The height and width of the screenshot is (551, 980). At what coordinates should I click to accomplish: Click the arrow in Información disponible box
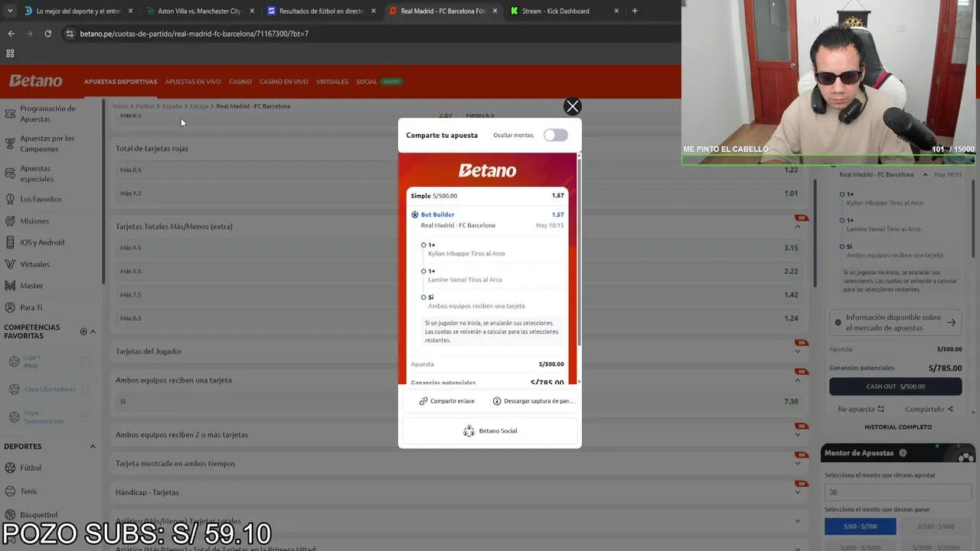pyautogui.click(x=951, y=322)
